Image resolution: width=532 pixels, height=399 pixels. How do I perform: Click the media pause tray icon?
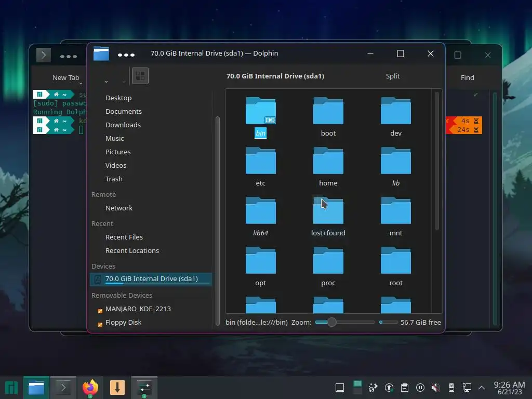click(420, 388)
